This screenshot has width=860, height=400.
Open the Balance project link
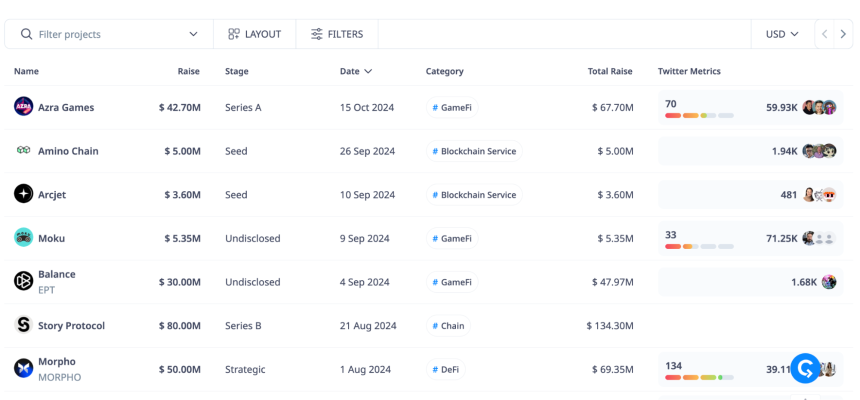click(x=56, y=274)
